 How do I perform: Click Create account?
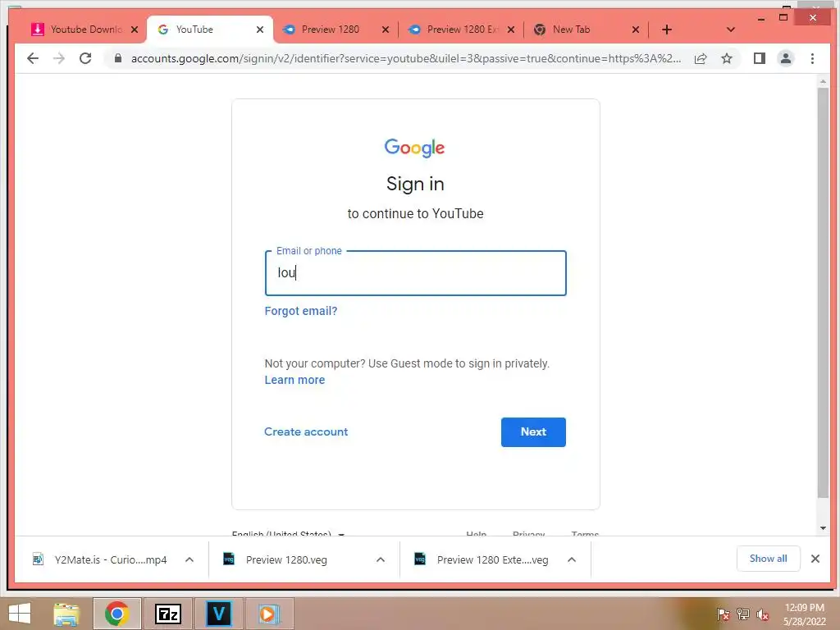point(306,431)
